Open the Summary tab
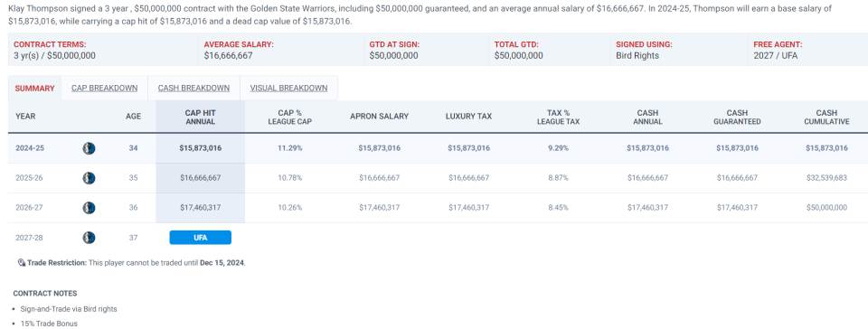This screenshot has width=868, height=329. click(35, 89)
